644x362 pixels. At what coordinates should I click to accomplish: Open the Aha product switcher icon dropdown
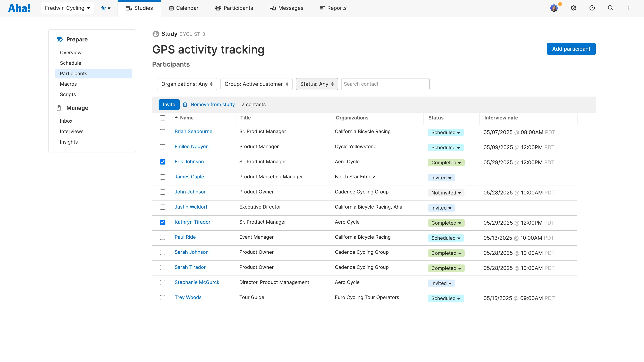[106, 8]
